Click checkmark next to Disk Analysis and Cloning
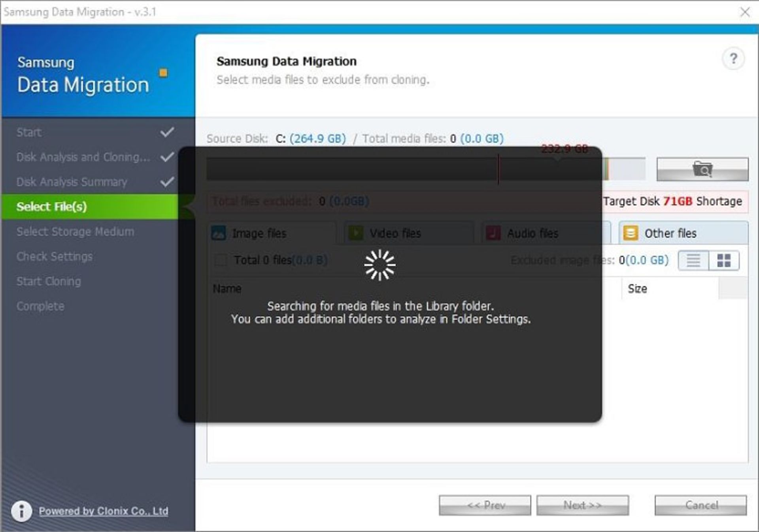The width and height of the screenshot is (759, 532). point(167,157)
